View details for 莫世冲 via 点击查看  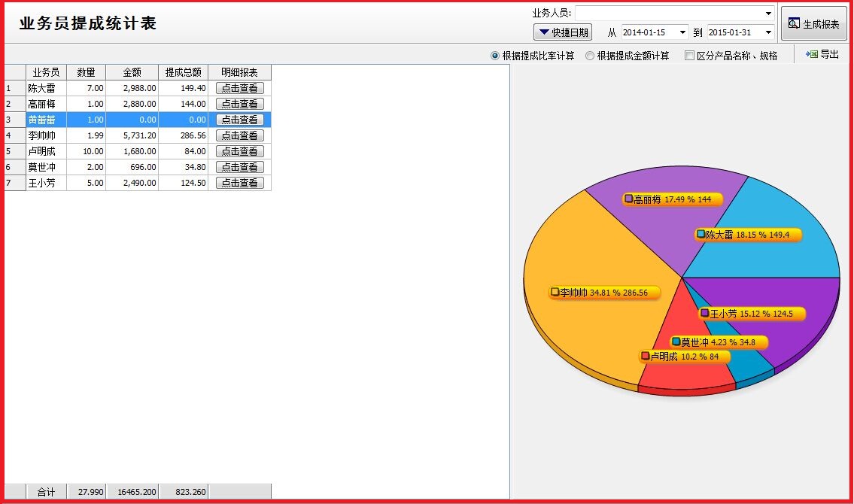point(239,167)
